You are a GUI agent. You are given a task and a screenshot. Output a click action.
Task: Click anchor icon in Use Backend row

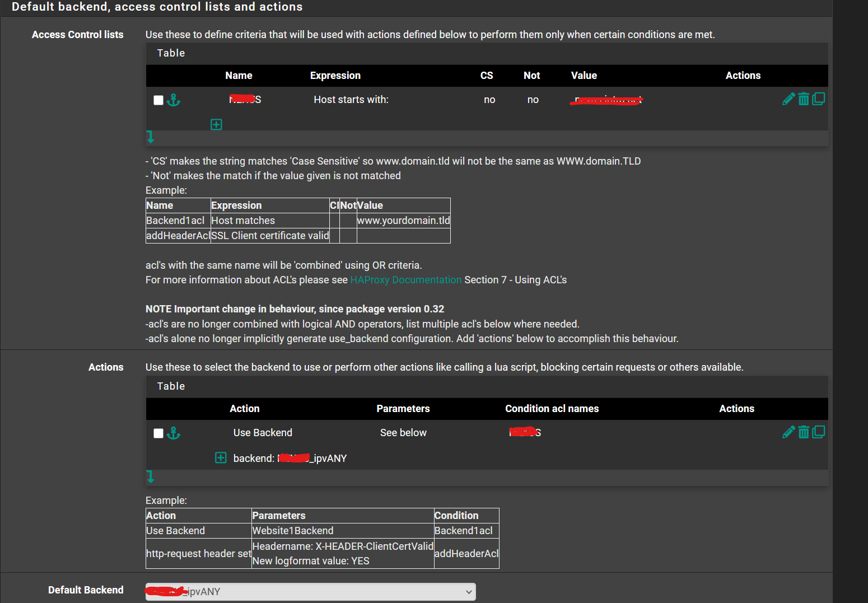pos(174,433)
